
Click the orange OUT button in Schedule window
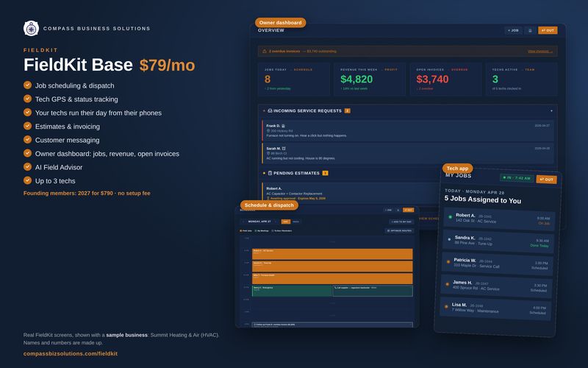coord(408,210)
